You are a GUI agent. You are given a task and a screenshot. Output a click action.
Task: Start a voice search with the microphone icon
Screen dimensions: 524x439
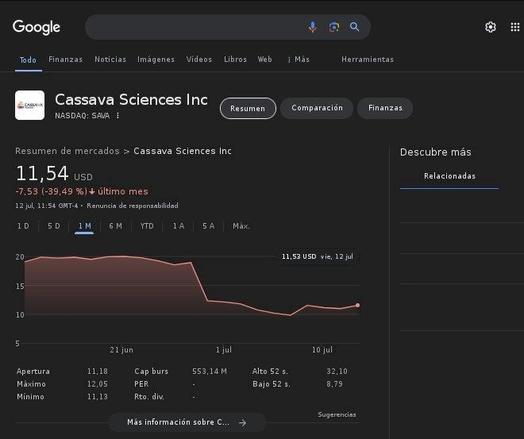point(313,27)
